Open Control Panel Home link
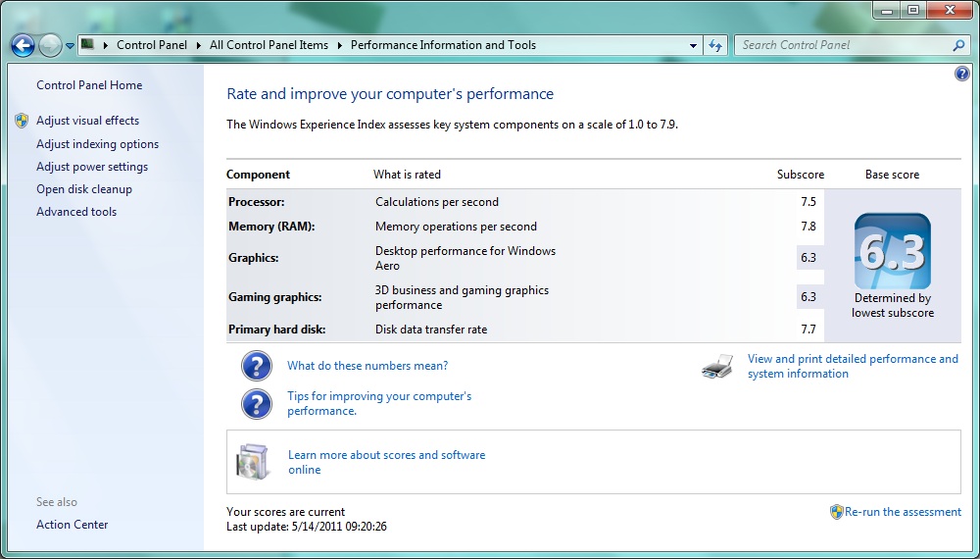Image resolution: width=980 pixels, height=559 pixels. 89,85
